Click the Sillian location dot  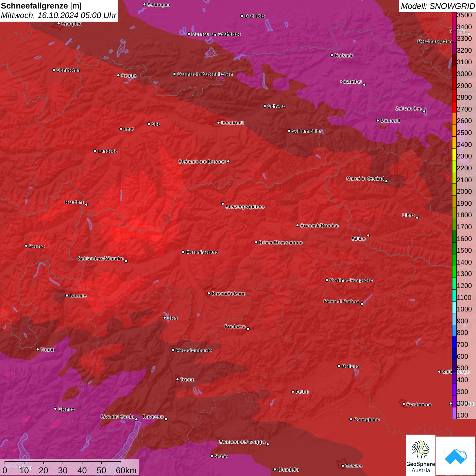click(x=368, y=235)
